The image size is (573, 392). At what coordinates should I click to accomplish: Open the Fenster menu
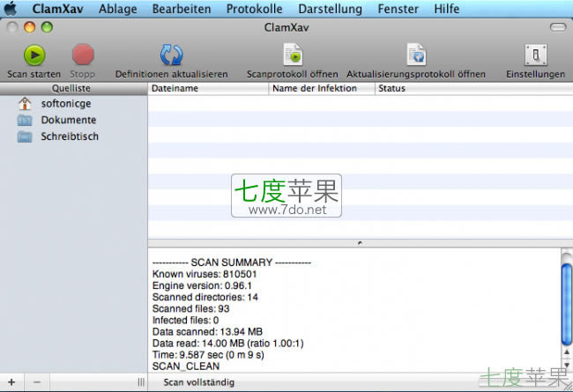click(398, 9)
